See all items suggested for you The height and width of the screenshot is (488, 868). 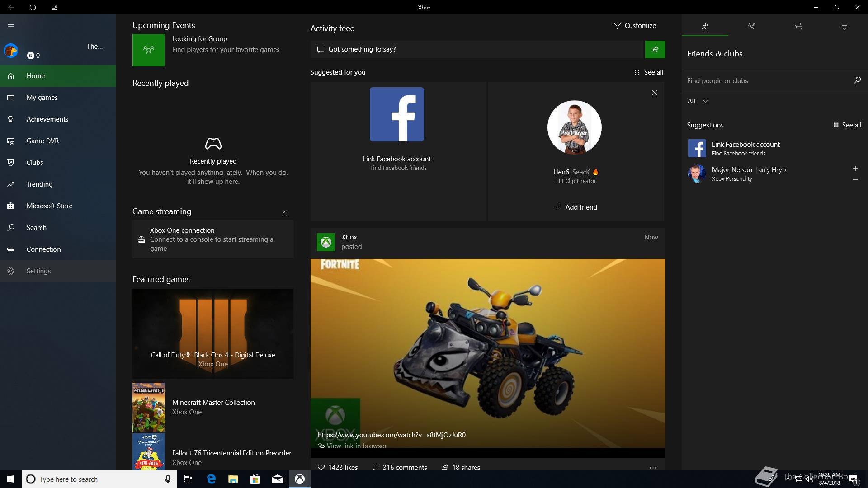coord(649,72)
